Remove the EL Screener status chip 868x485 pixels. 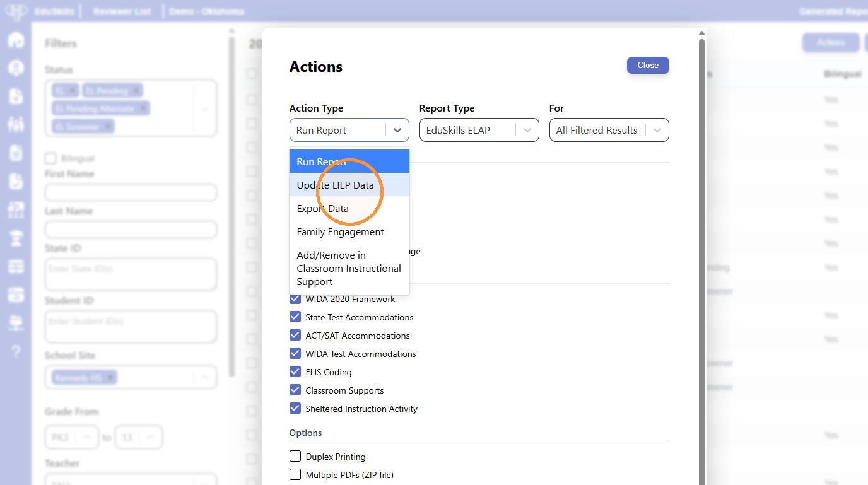point(108,127)
